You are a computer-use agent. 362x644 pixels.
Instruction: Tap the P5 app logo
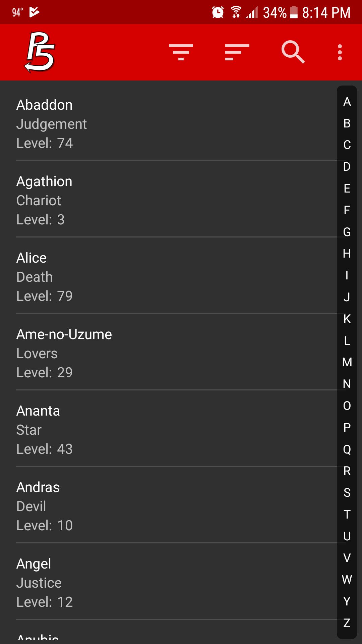[40, 52]
